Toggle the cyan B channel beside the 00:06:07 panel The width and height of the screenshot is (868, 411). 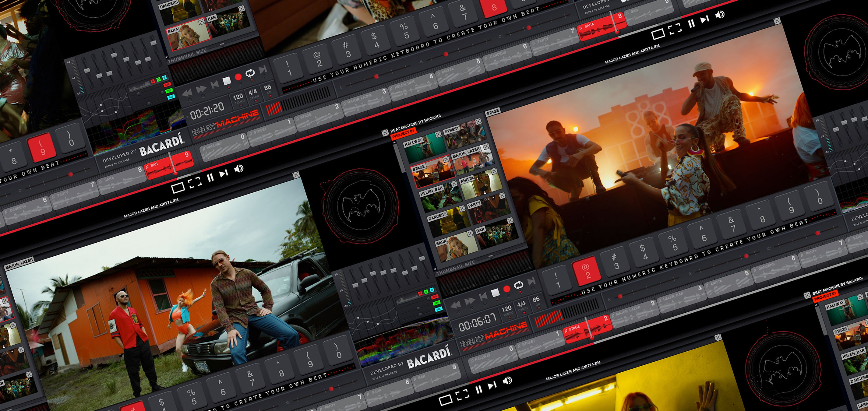click(x=432, y=290)
